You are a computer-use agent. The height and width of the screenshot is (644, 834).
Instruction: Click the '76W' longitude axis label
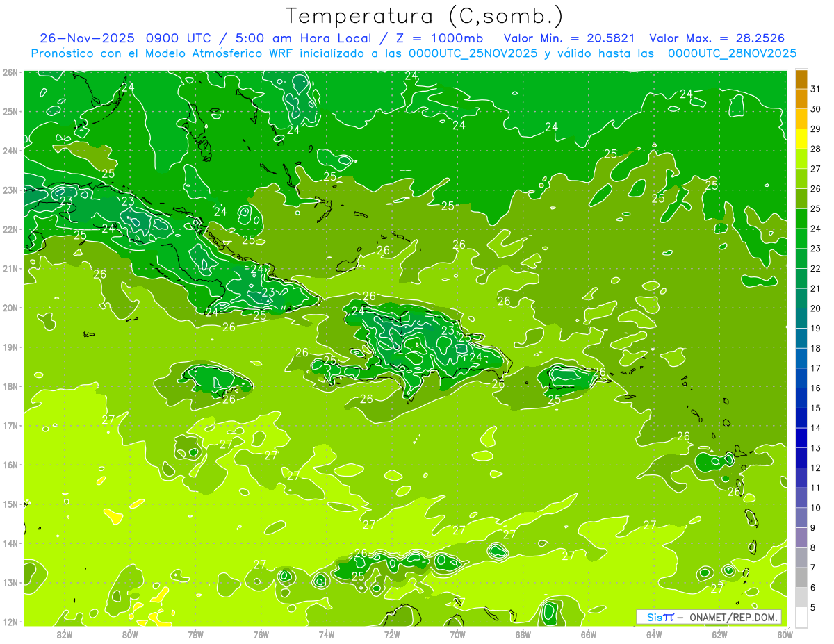pyautogui.click(x=261, y=634)
